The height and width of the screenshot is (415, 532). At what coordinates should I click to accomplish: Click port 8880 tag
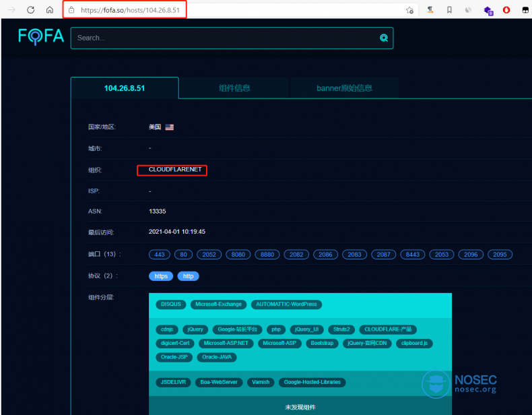tap(267, 255)
